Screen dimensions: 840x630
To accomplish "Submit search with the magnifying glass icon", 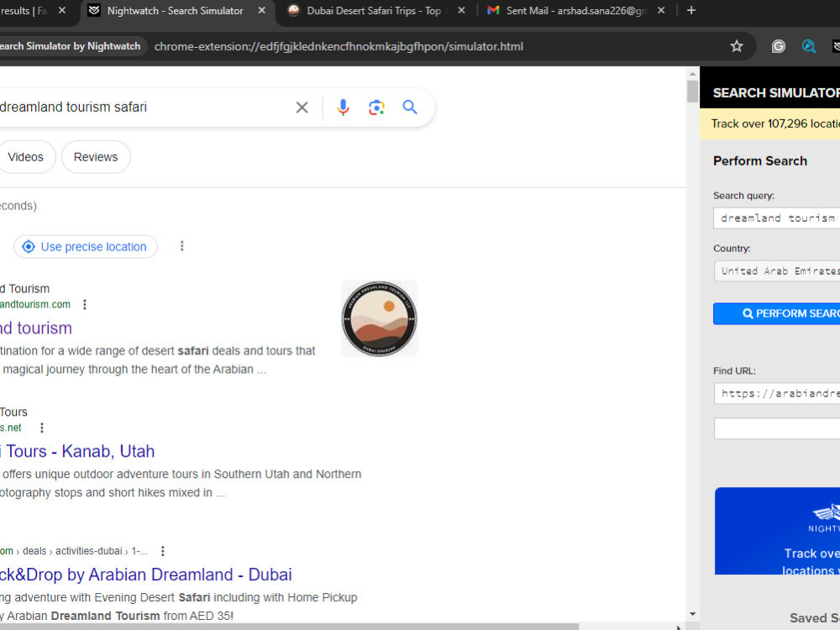I will pyautogui.click(x=410, y=108).
